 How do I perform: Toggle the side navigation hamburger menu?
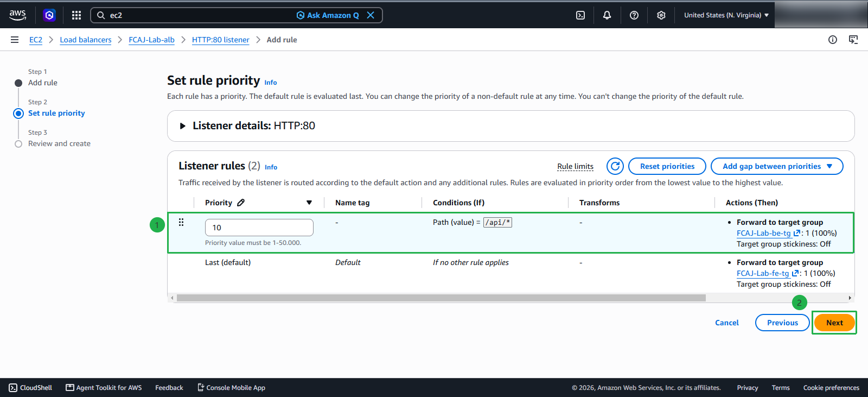15,40
